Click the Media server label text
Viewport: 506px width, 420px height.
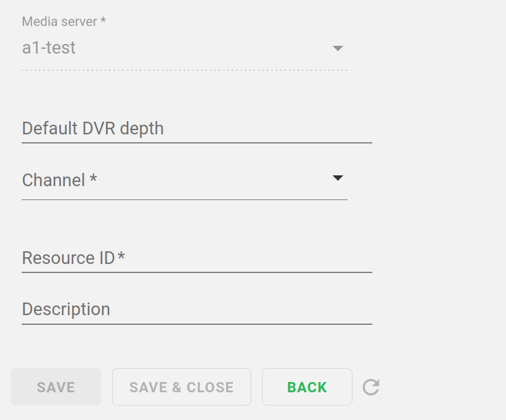[64, 22]
